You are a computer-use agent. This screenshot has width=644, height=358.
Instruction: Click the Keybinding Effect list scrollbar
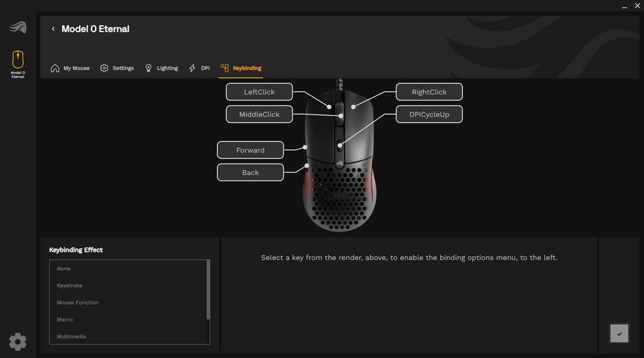click(208, 290)
